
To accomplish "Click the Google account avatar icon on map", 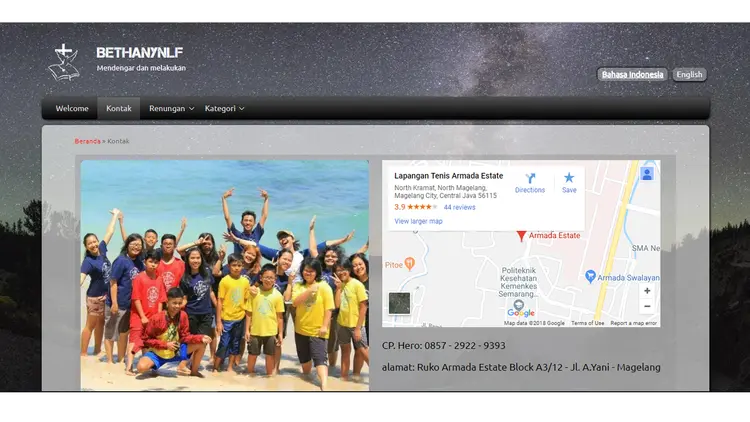I will (x=647, y=174).
